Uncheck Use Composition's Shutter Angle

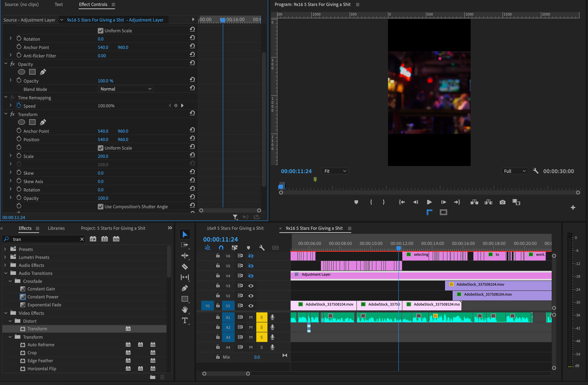pyautogui.click(x=101, y=206)
